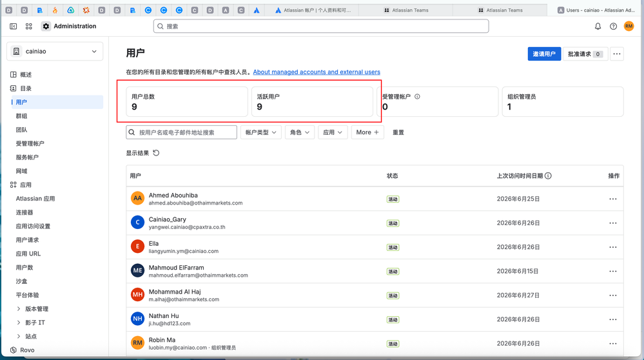This screenshot has height=360, width=644.
Task: Click the NH avatar of Nathan Hu
Action: (x=137, y=319)
